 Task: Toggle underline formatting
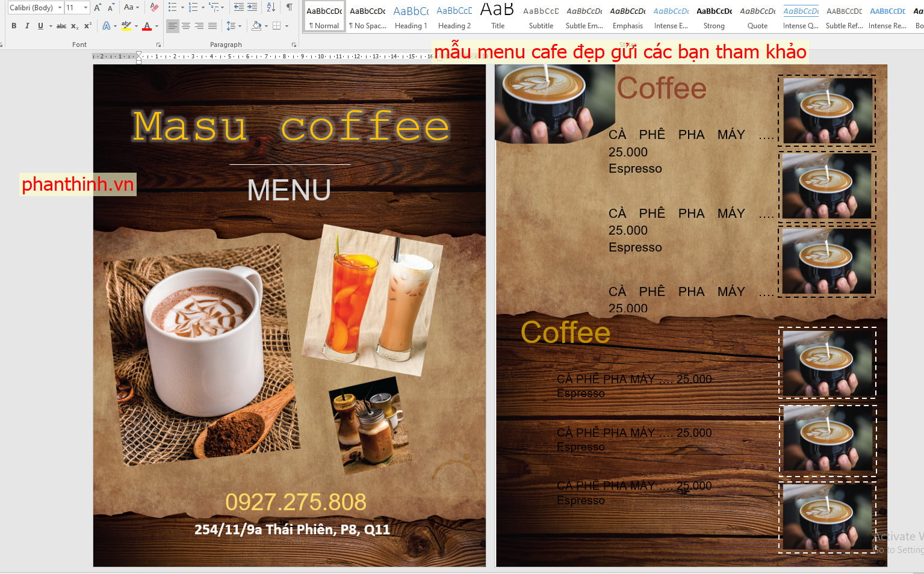(x=40, y=26)
